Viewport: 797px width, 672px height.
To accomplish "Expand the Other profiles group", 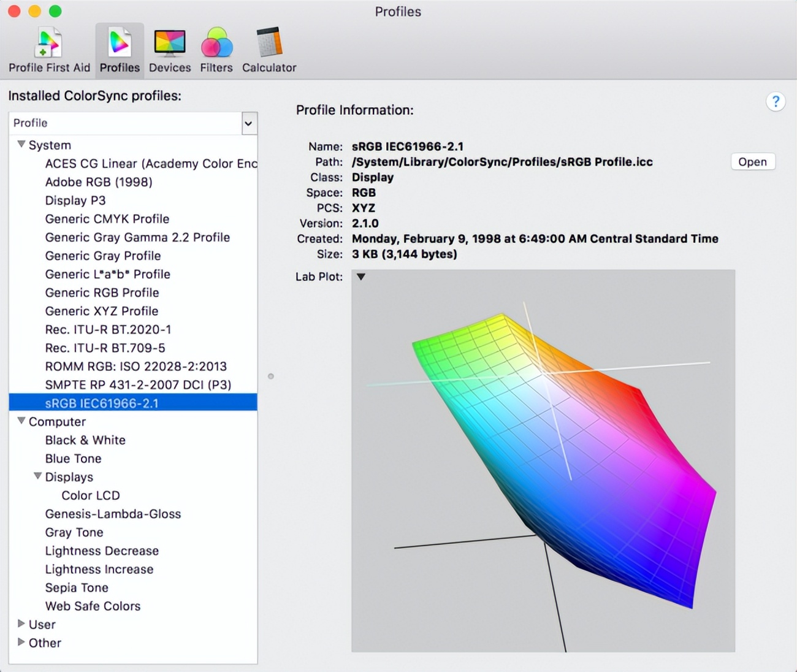I will click(21, 642).
